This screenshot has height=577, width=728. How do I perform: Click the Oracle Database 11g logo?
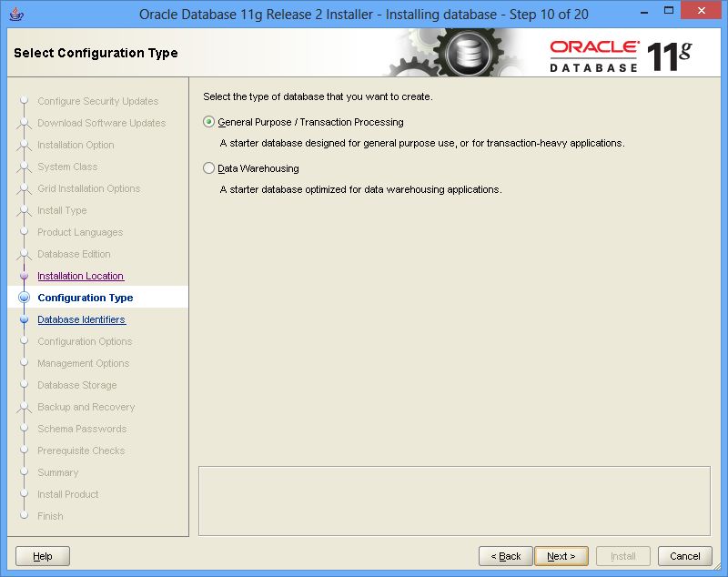point(622,56)
